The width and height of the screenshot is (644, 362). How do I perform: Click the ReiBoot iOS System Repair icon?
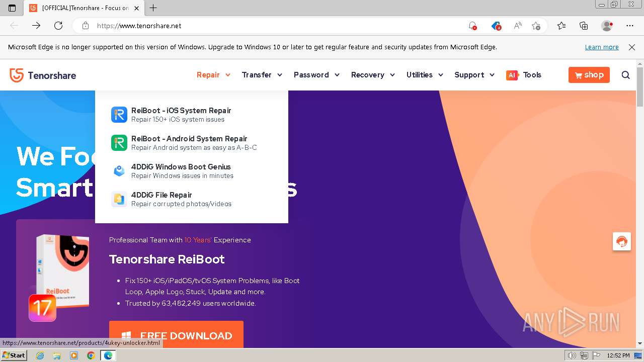click(x=119, y=115)
